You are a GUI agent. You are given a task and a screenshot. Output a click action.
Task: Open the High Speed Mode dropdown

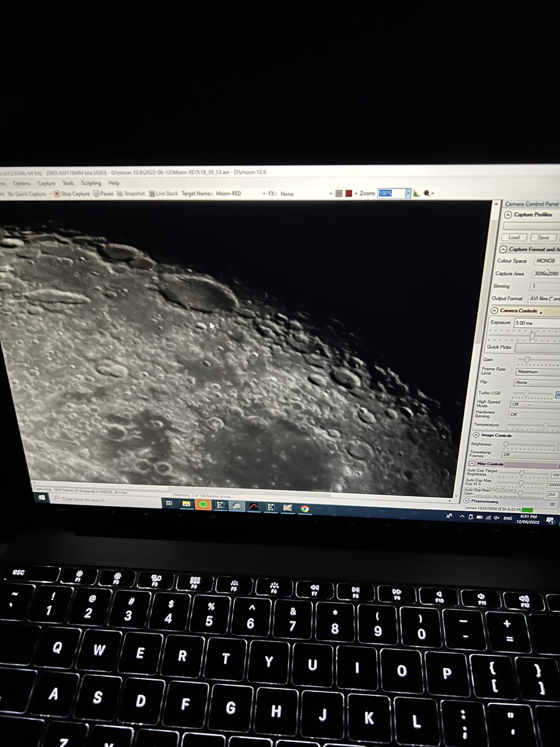[534, 404]
